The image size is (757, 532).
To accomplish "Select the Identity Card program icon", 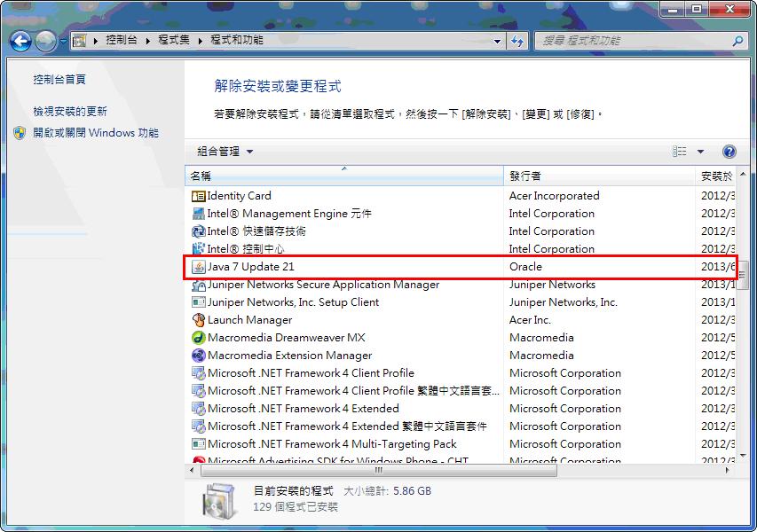I will (199, 196).
